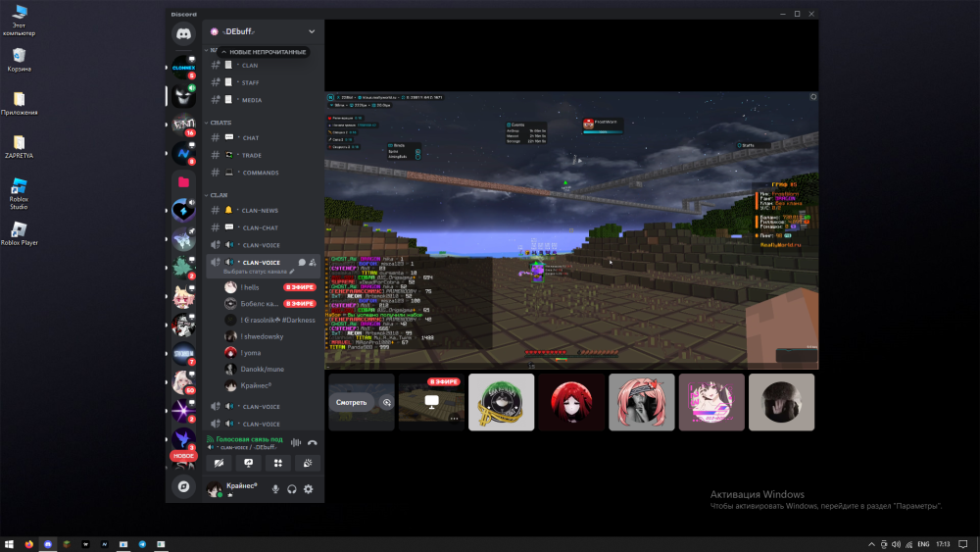Click the В ЭФИРЕ badge next to Бобелс
The height and width of the screenshot is (552, 980).
click(x=299, y=304)
